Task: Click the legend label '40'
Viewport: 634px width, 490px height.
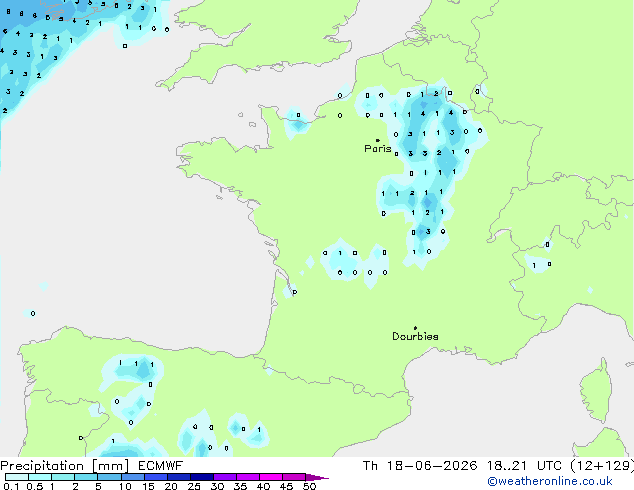Action: (263, 486)
